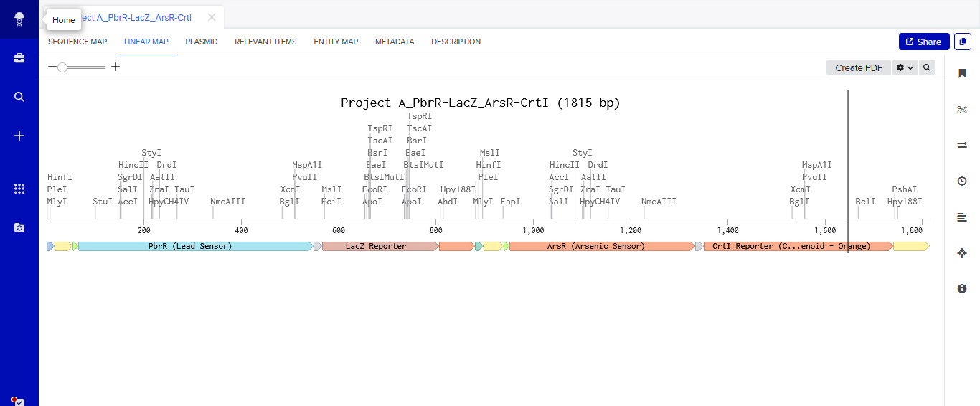Click the Create plus icon in sidebar

tap(19, 136)
